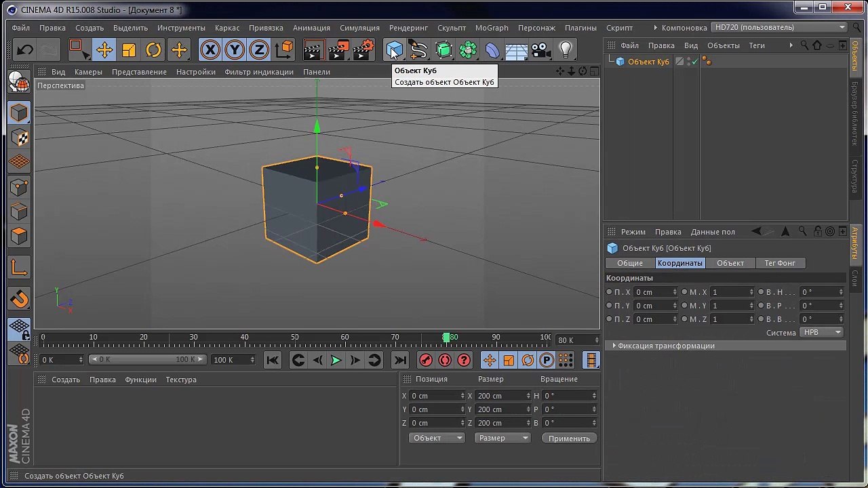Image resolution: width=868 pixels, height=488 pixels.
Task: Open the Инструменты menu
Action: pos(181,28)
